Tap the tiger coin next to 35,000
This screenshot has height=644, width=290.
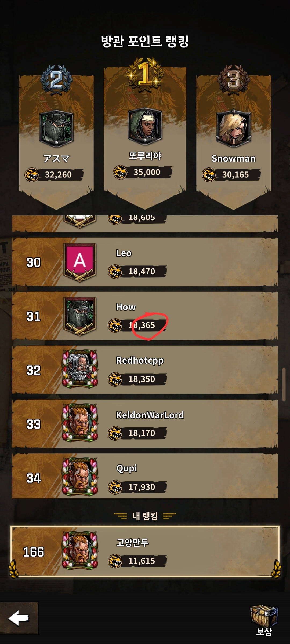coord(120,172)
